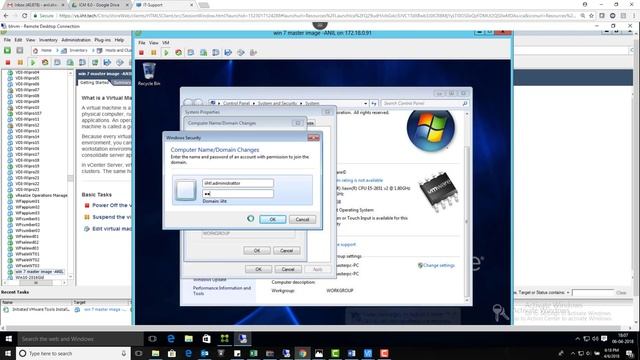Open the Plug-ins menu in vSphere client
Image resolution: width=640 pixels, height=360 pixels.
pyautogui.click(x=102, y=40)
